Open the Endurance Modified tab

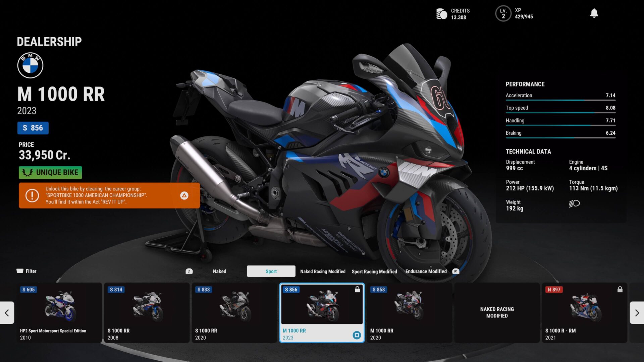point(426,271)
